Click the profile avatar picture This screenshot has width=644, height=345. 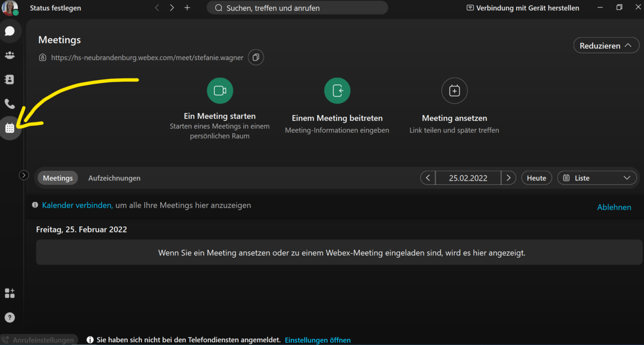point(10,8)
